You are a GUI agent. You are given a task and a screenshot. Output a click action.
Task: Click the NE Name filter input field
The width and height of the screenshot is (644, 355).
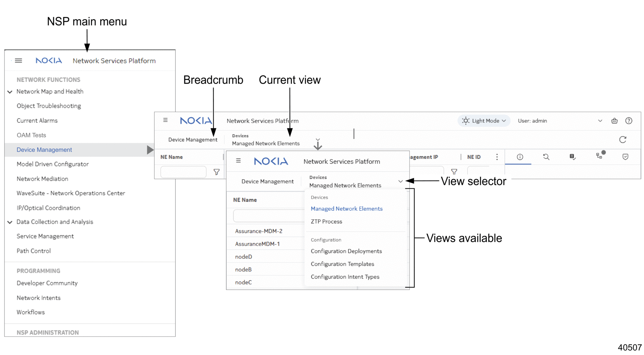pyautogui.click(x=183, y=172)
